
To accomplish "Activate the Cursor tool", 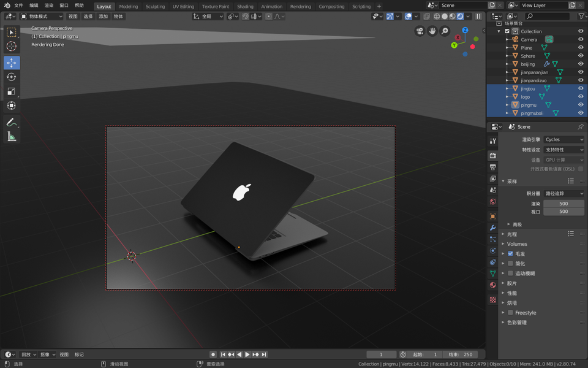I will point(12,46).
